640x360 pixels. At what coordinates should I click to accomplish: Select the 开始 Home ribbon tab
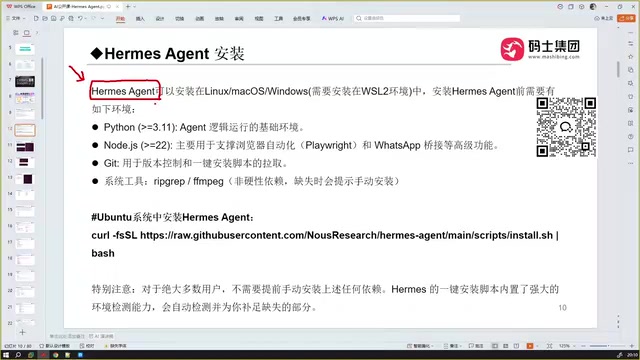point(120,18)
